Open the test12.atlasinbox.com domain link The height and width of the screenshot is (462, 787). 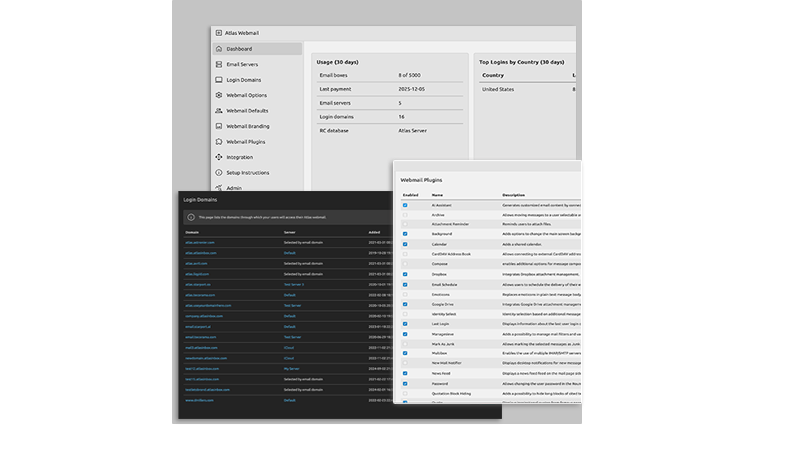[x=202, y=369]
